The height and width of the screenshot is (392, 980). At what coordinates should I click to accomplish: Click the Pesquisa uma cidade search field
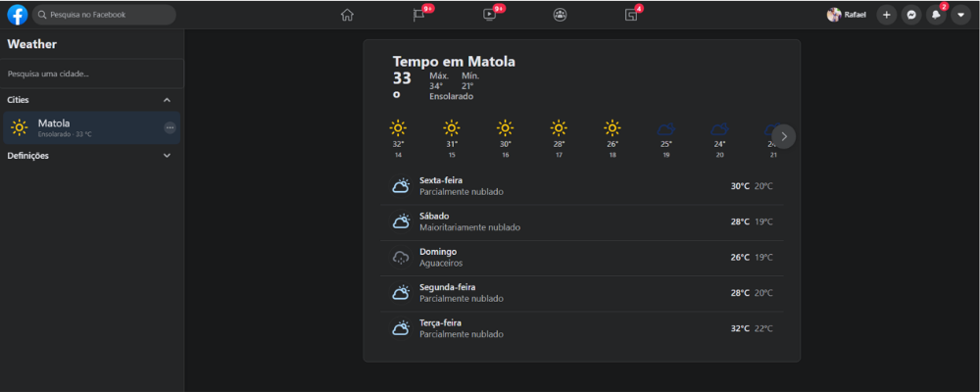(92, 73)
